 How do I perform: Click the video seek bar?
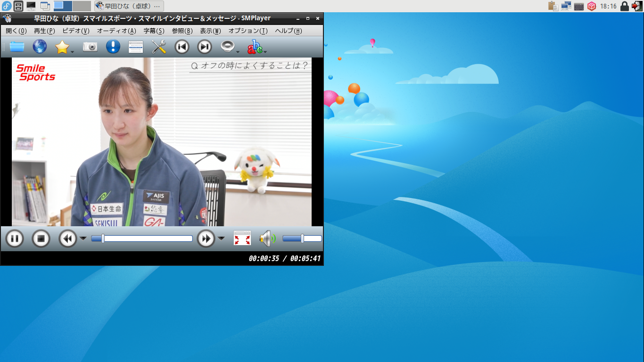(x=141, y=239)
